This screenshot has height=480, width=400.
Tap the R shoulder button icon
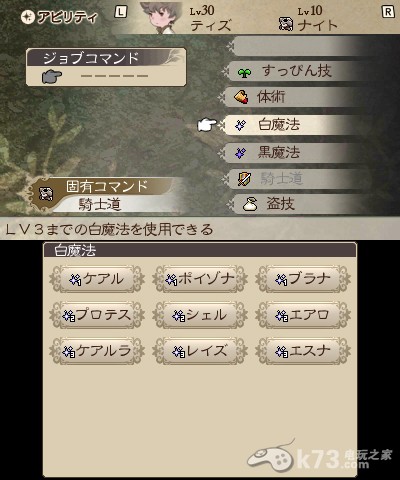[388, 12]
